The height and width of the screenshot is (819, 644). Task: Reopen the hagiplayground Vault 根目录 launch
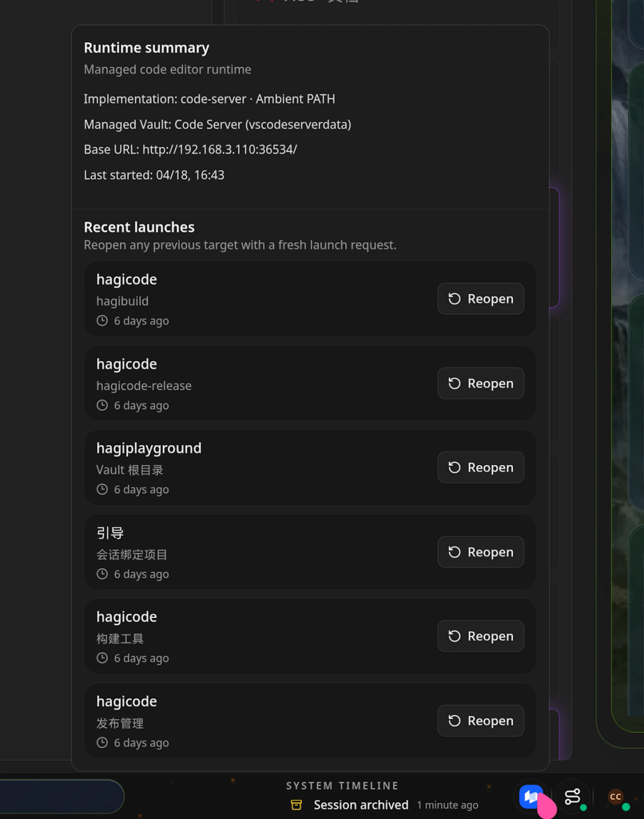tap(481, 467)
